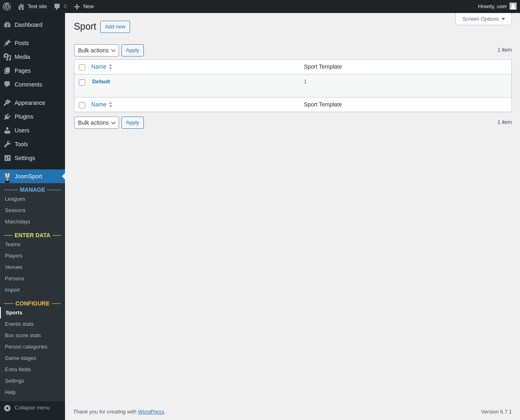The height and width of the screenshot is (420, 520).
Task: Open Events stats menu item
Action: (x=19, y=324)
